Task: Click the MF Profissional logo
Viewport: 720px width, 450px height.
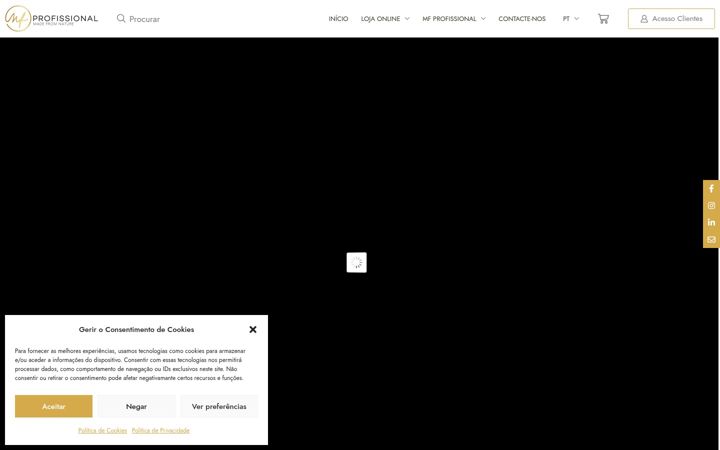Action: [x=51, y=18]
